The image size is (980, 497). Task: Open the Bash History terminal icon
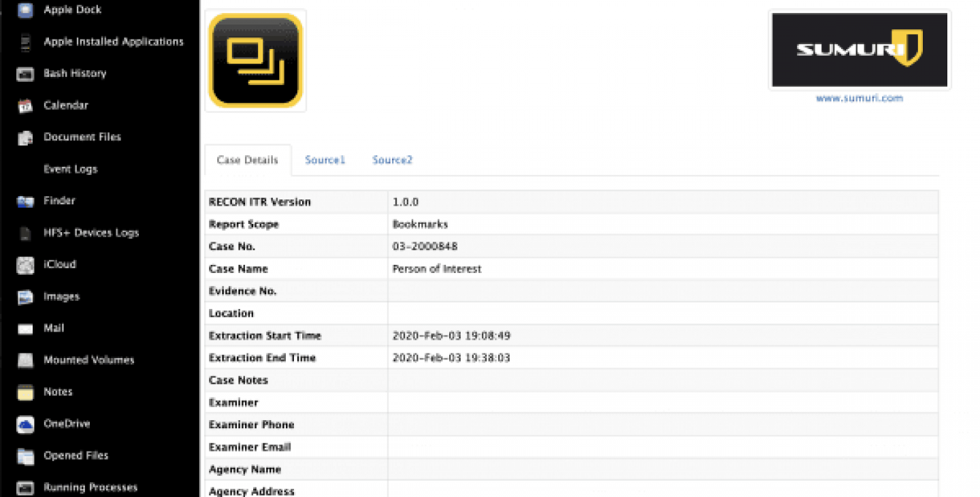[25, 74]
